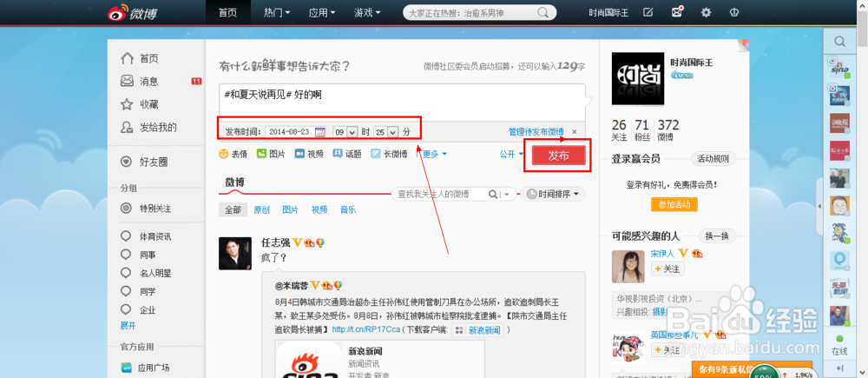Select 特别关注 group
The height and width of the screenshot is (378, 868).
point(146,209)
